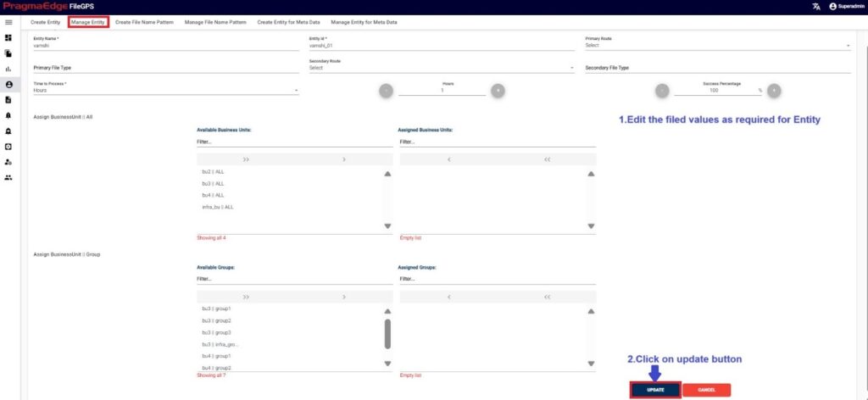Screen dimensions: 868x400
Task: Click down arrow of assigned groups list
Action: tap(591, 364)
